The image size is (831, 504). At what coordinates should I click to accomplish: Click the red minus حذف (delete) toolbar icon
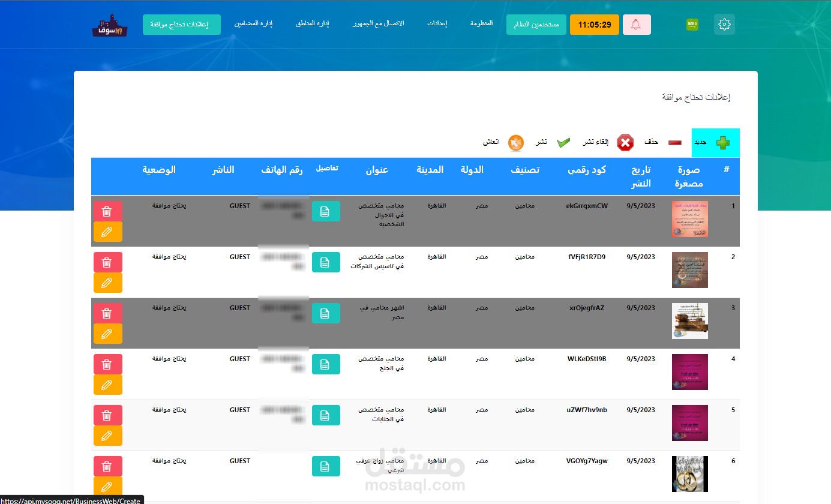point(675,142)
